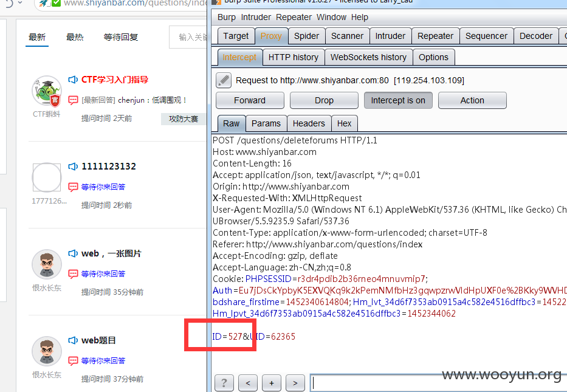The image size is (567, 392).
Task: Open the WebSockets history sub-tab
Action: click(368, 58)
